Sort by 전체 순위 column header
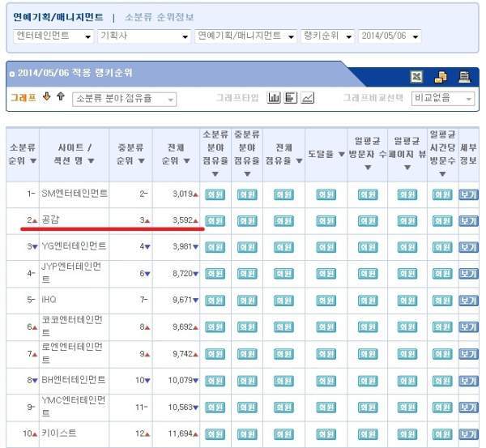 tap(176, 154)
